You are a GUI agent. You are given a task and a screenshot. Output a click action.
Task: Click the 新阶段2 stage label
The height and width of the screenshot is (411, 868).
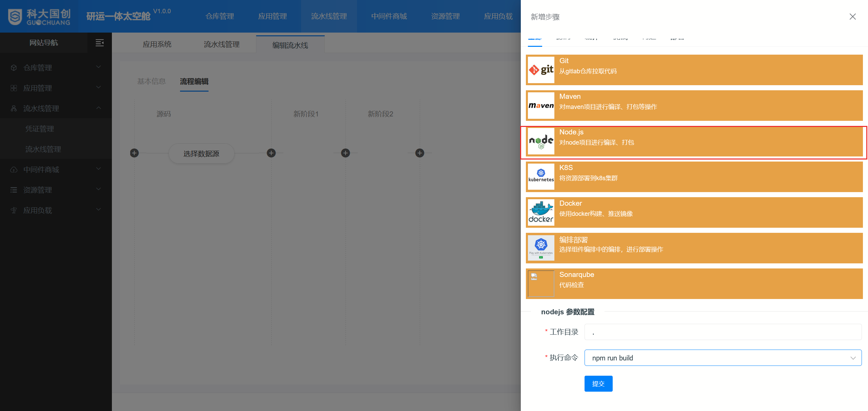pos(380,114)
